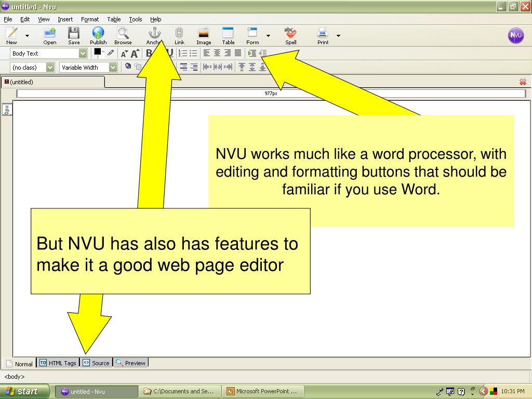
Task: Publish the page with the Publish icon
Action: pyautogui.click(x=98, y=36)
